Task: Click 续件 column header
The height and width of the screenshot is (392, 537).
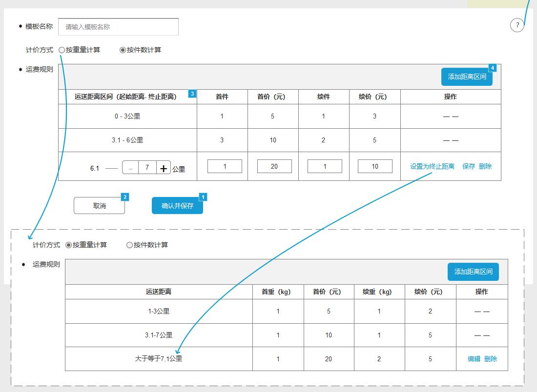Action: (323, 97)
